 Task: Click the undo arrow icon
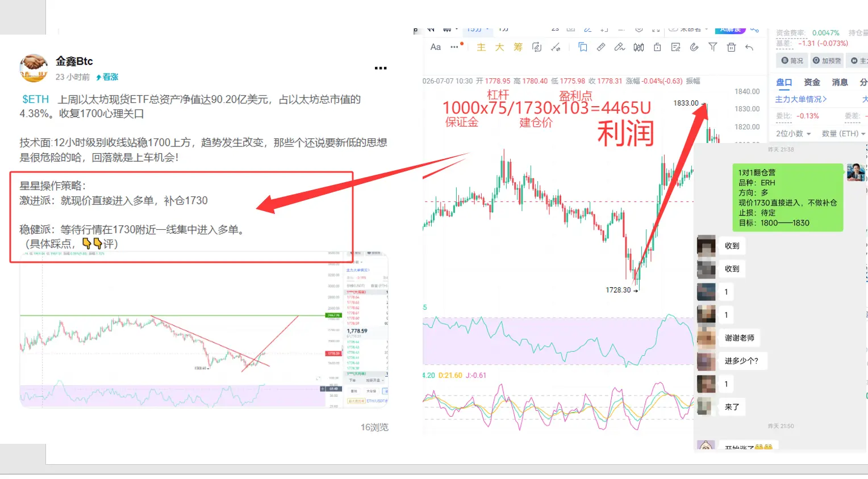coord(749,48)
